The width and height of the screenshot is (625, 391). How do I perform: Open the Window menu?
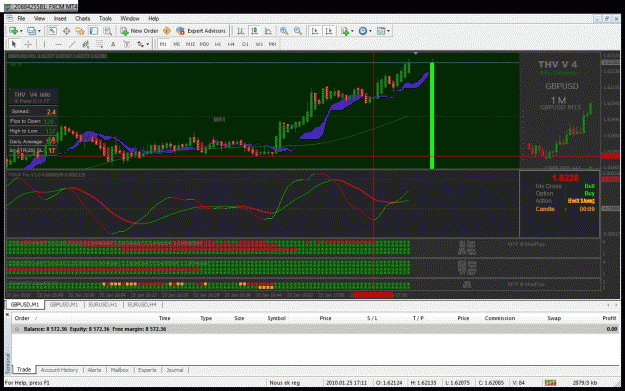click(x=130, y=19)
